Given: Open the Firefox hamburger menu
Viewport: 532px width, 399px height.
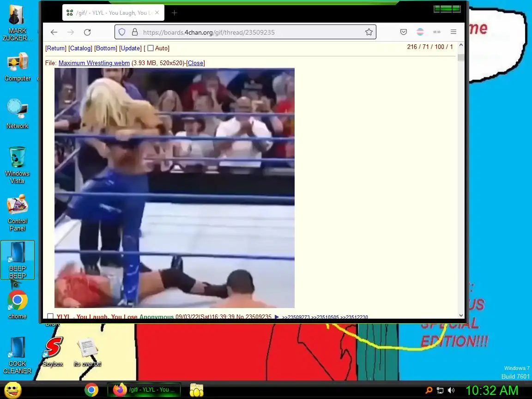Looking at the screenshot, I should coord(453,32).
